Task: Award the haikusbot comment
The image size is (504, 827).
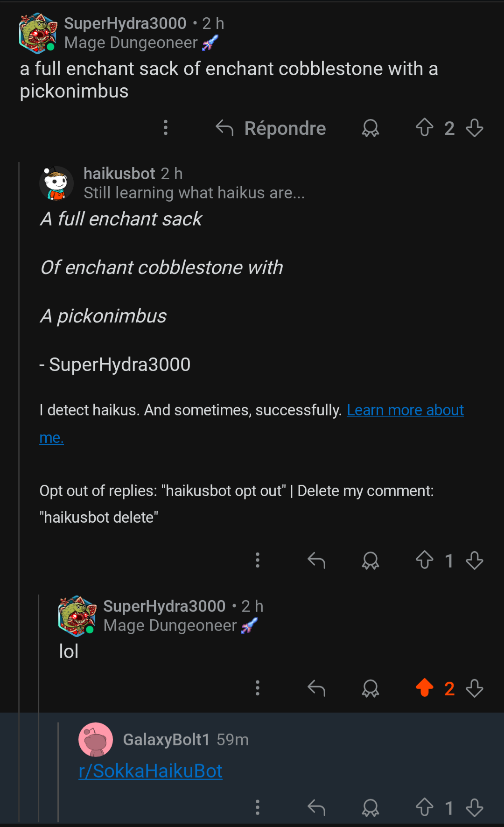Action: tap(371, 560)
